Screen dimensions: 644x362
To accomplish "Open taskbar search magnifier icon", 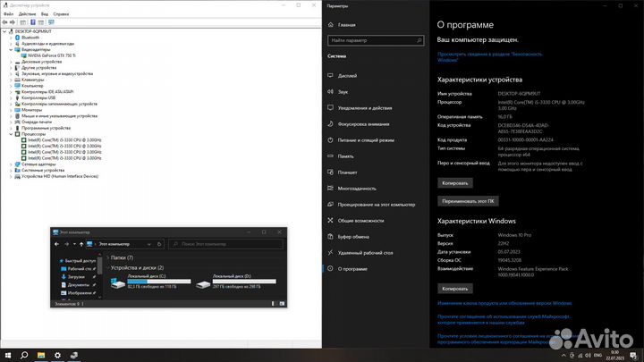I will pyautogui.click(x=24, y=356).
